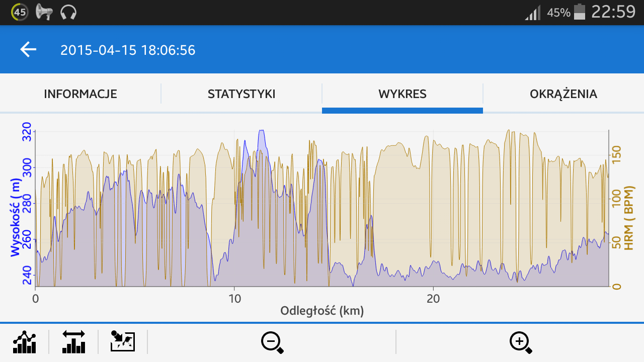Tap the battery icon in status bar

580,12
